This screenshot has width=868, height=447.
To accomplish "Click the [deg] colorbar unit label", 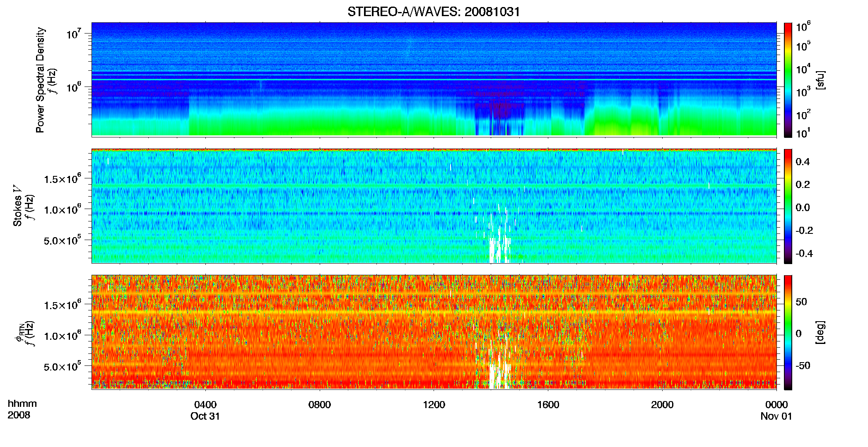I will click(x=820, y=332).
